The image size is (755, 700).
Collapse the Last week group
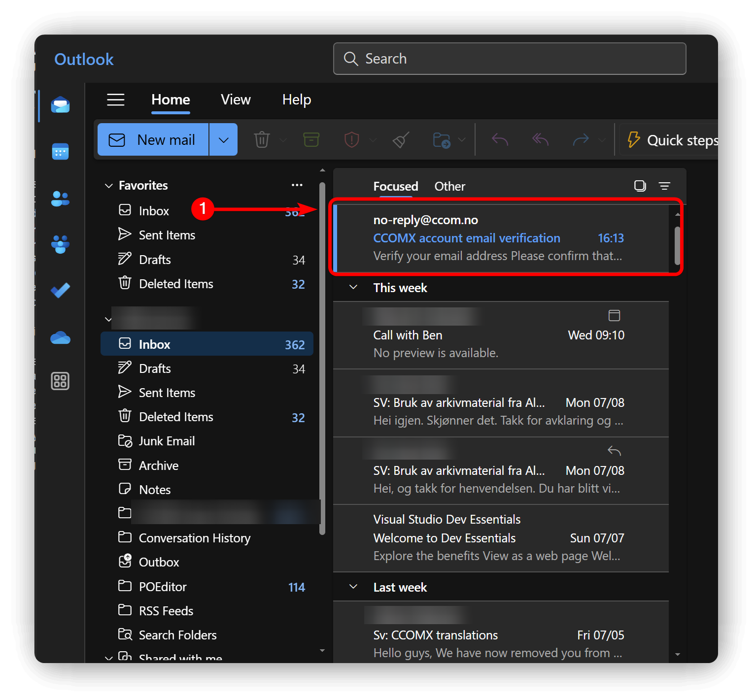point(353,587)
